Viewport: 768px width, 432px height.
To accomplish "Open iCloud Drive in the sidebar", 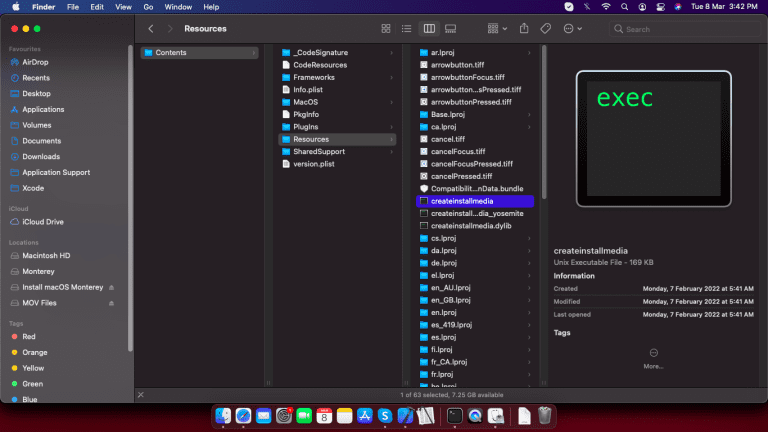I will click(x=43, y=222).
